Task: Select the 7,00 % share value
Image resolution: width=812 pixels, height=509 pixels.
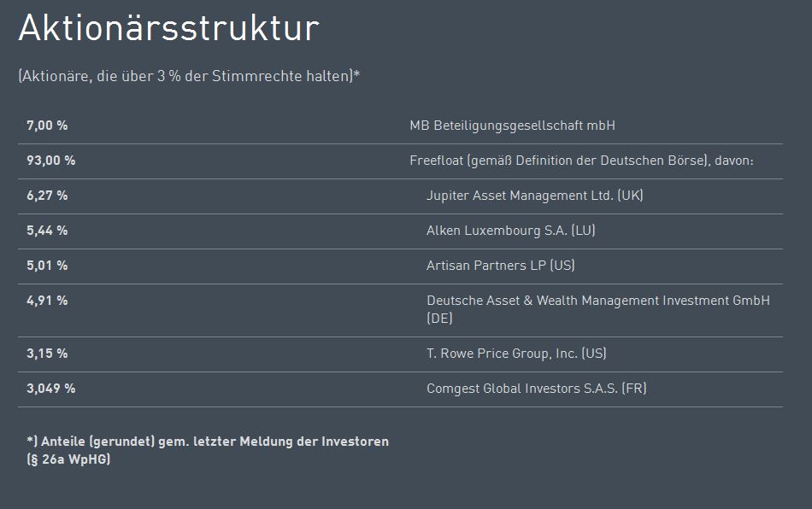Action: (x=47, y=126)
